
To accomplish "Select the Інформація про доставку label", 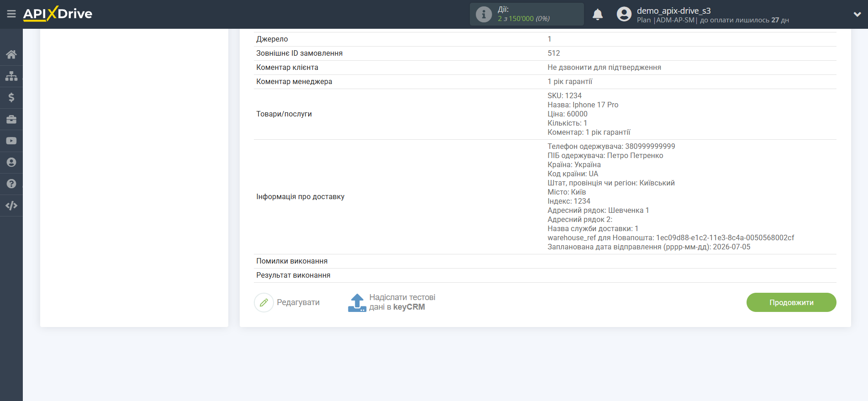I will (300, 197).
